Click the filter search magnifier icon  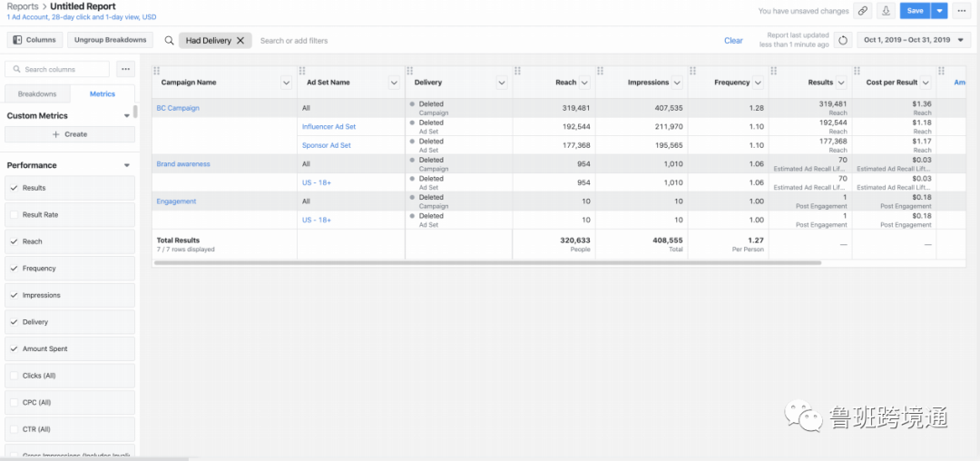169,41
